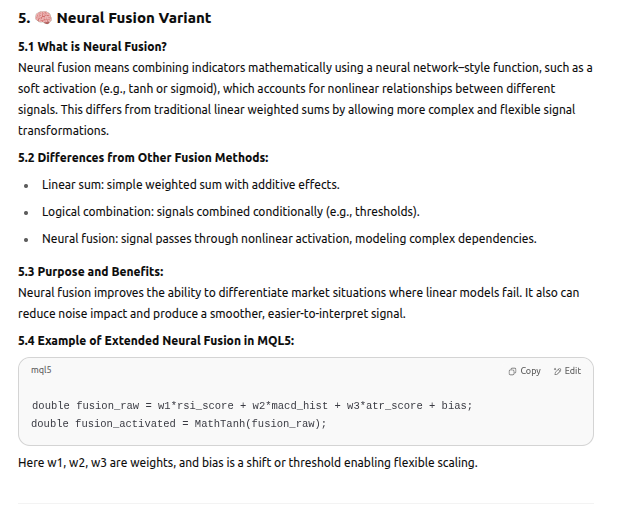
Task: Click 'Example of Extended Neural Fusion' subheading
Action: point(156,340)
